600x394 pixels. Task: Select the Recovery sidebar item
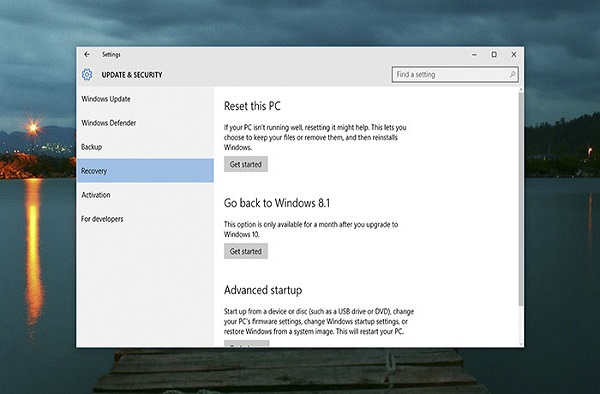tap(145, 171)
